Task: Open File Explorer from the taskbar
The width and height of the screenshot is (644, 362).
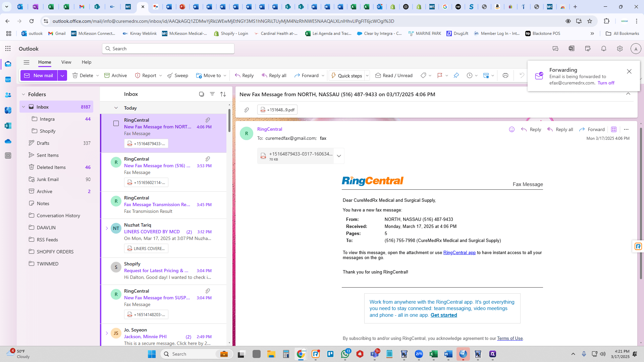Action: [271, 354]
